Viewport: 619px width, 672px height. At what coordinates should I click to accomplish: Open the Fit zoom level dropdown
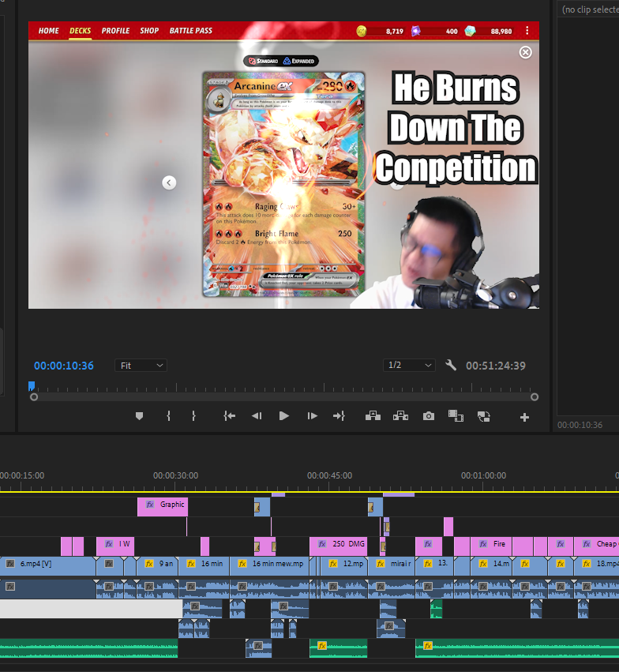[x=141, y=366]
